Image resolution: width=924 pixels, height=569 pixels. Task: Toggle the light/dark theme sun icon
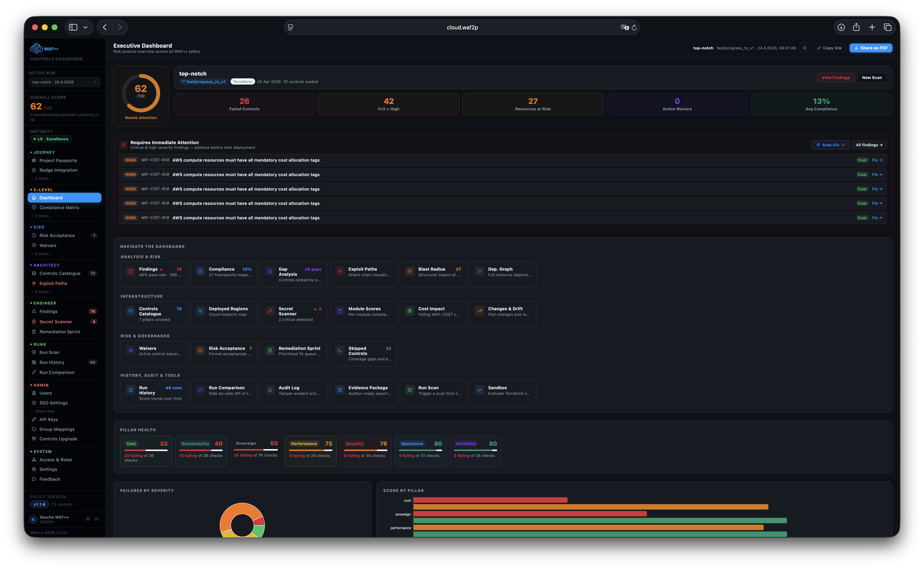coord(805,48)
